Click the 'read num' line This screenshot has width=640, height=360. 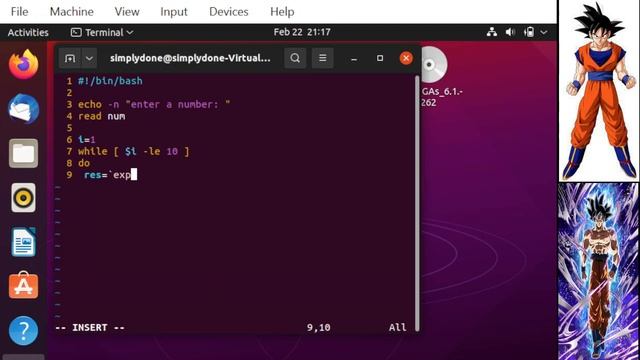pos(102,116)
